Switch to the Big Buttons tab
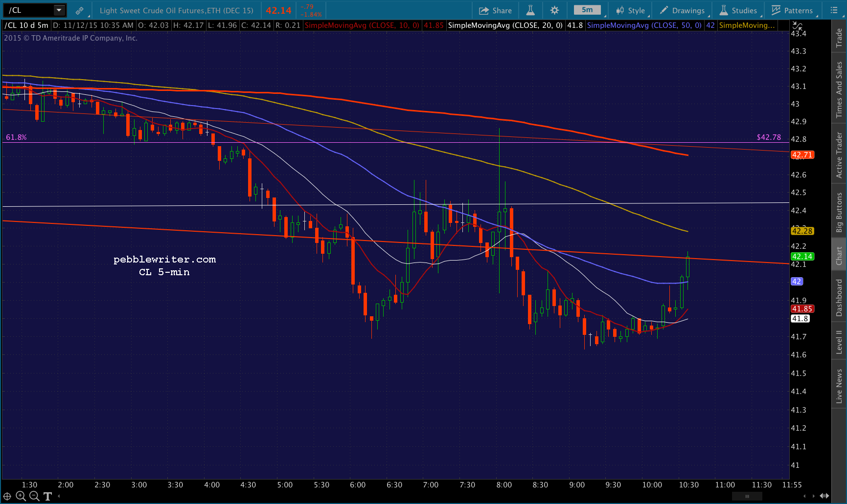Viewport: 847px width, 504px height. 839,212
